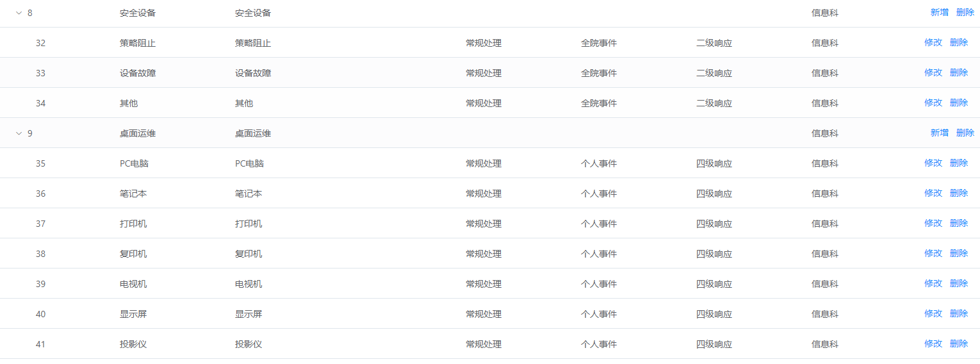Click 修改 for PC电脑
980x364 pixels.
pyautogui.click(x=933, y=163)
